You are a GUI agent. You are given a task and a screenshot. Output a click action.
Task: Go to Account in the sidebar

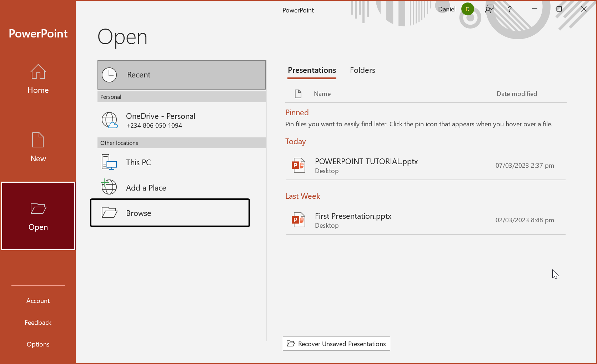(38, 301)
